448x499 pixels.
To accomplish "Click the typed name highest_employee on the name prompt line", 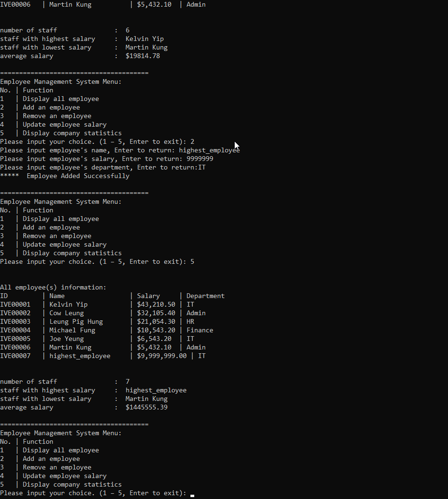I will pos(209,150).
